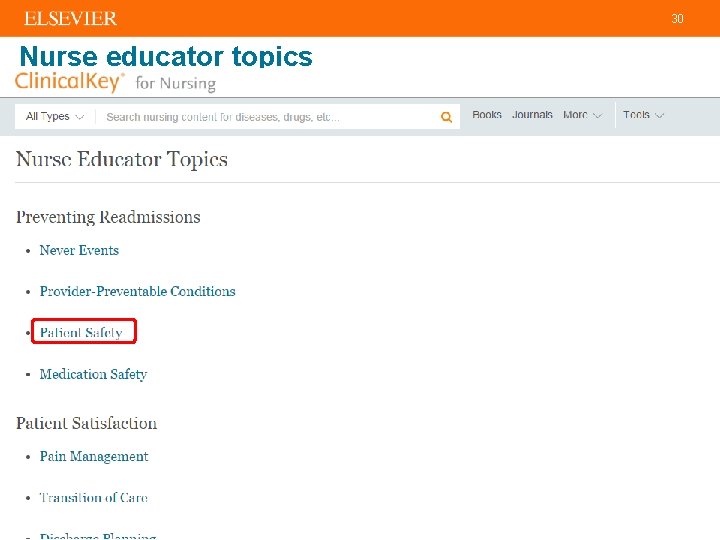The height and width of the screenshot is (540, 720).
Task: Open the Books menu item
Action: pos(487,115)
